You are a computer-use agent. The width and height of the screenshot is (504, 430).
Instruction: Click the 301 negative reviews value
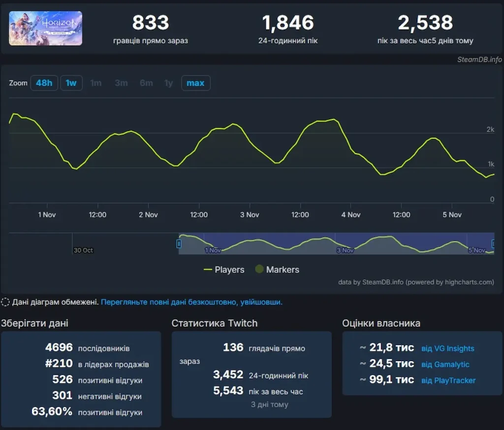(63, 395)
